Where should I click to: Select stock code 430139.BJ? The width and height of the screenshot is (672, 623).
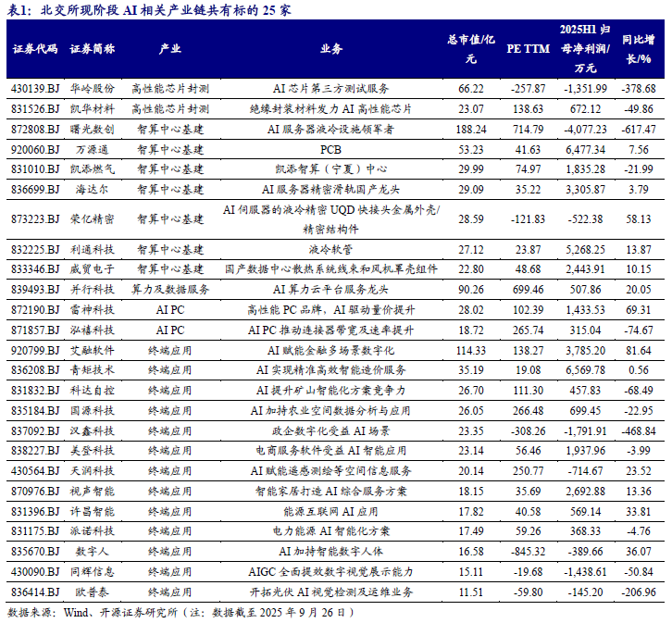[x=35, y=89]
